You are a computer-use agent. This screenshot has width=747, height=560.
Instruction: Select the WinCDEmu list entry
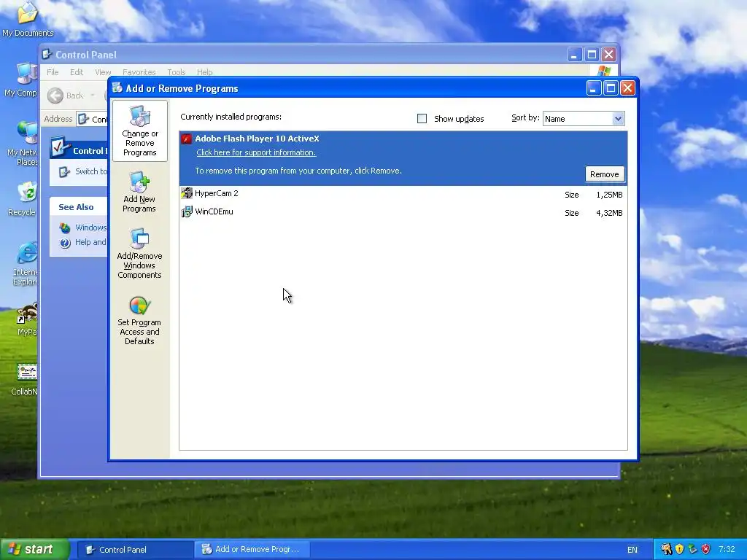[403, 213]
